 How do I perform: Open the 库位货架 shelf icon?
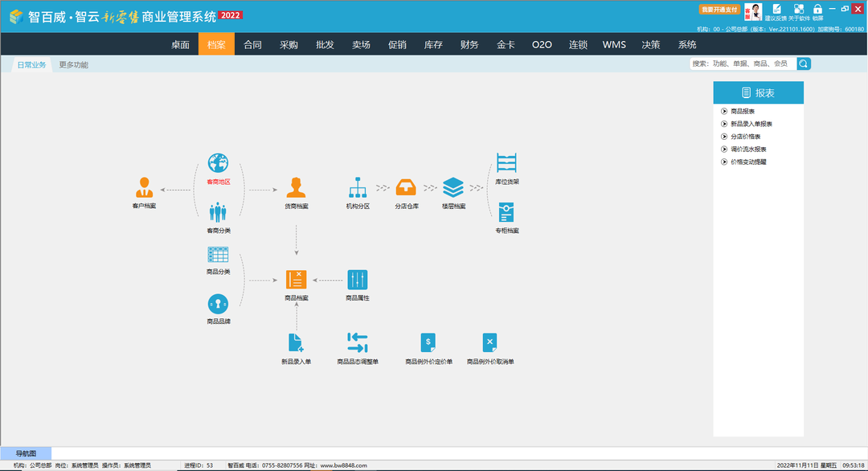tap(506, 163)
